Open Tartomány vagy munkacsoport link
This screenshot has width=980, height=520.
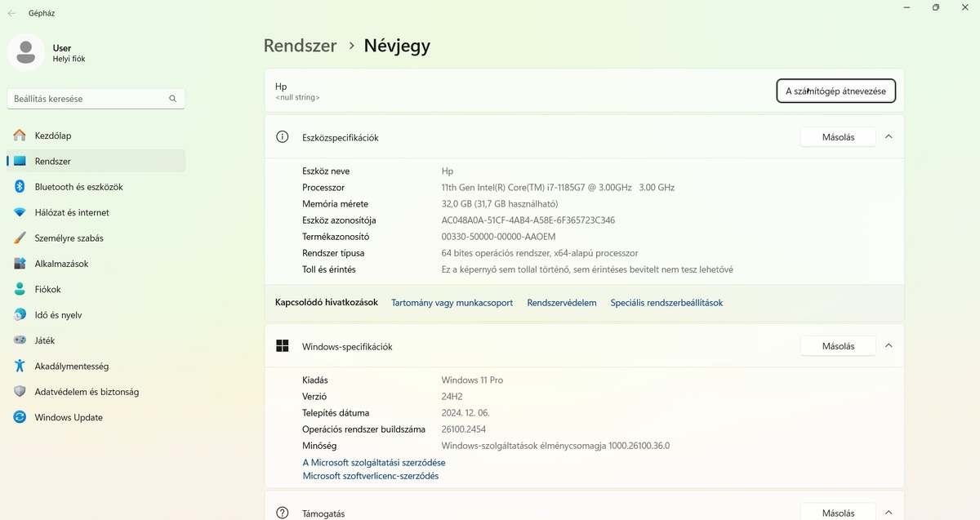click(452, 303)
